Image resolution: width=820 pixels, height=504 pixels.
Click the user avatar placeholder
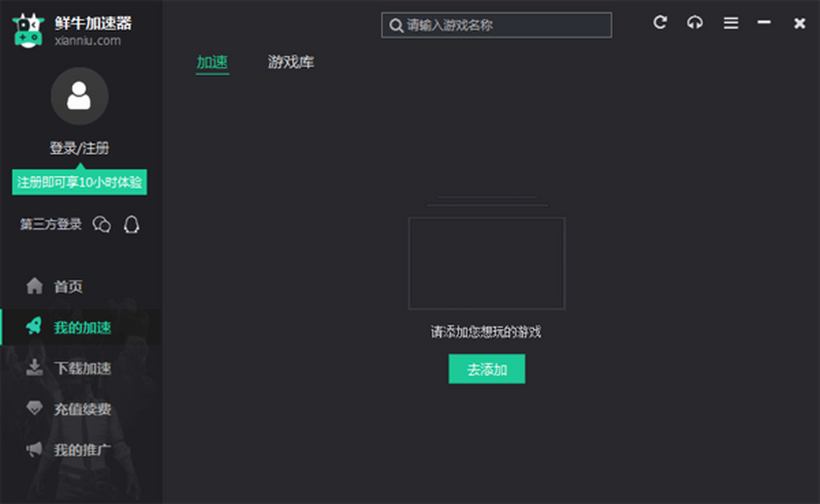point(79,96)
